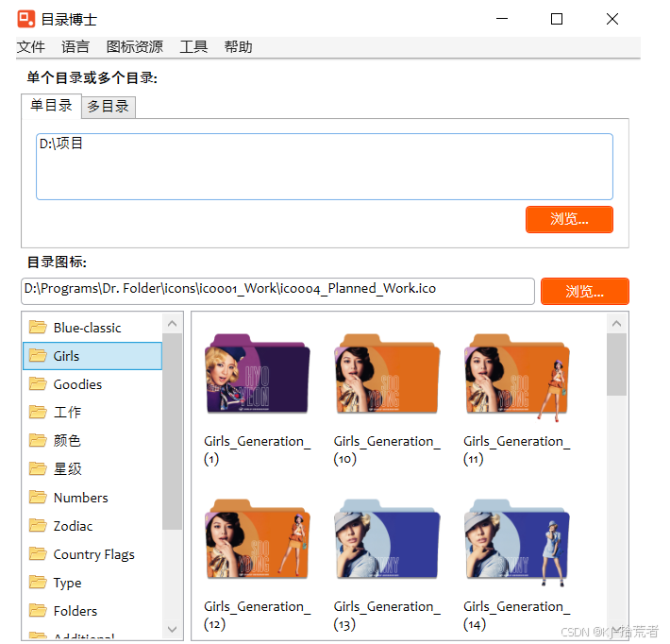Choose the Girls_Generation_(13) blue folder icon
Viewport: 670px width, 644px height.
[387, 539]
